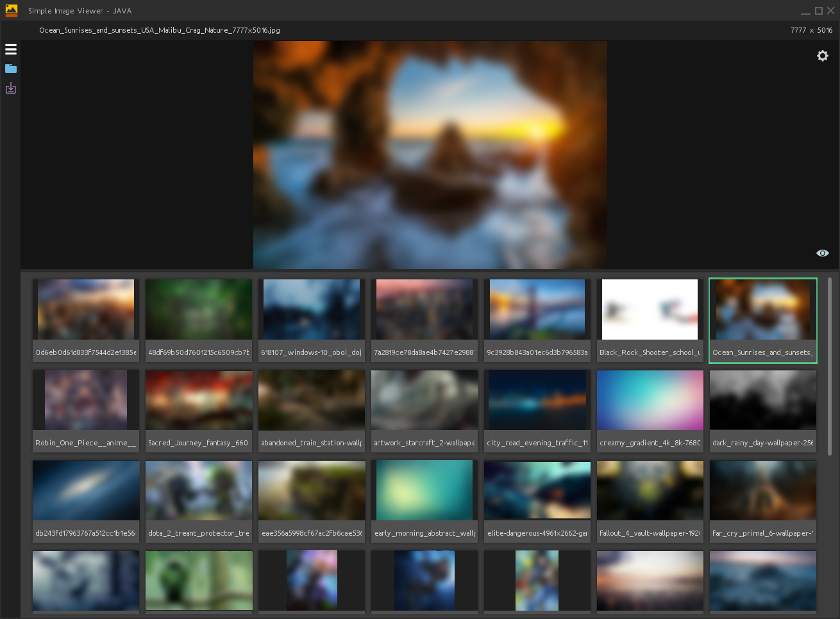840x619 pixels.
Task: Click the download/import icon in the sidebar
Action: click(11, 88)
